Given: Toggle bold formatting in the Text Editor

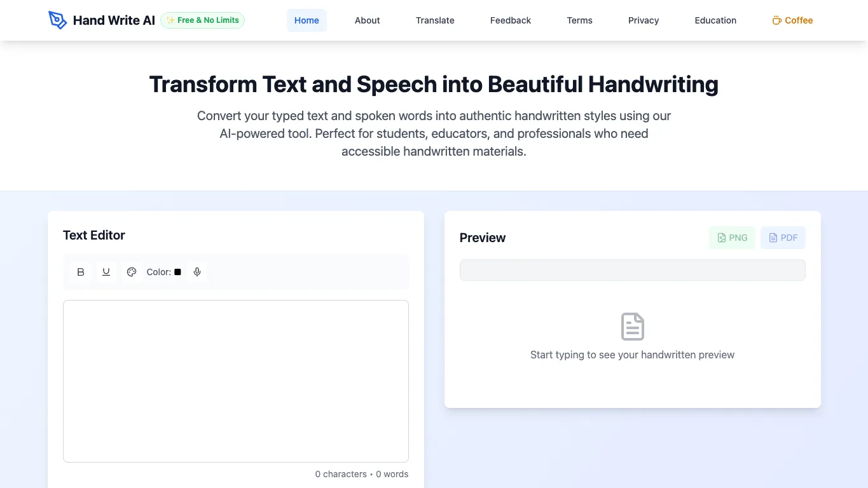Looking at the screenshot, I should (81, 272).
